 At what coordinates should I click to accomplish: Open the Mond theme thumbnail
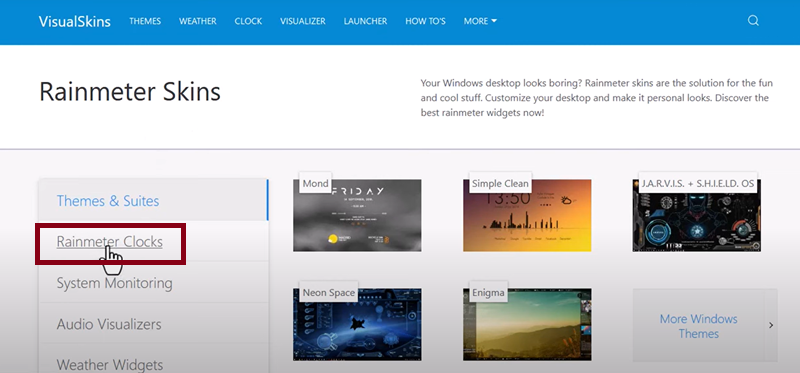pyautogui.click(x=357, y=215)
